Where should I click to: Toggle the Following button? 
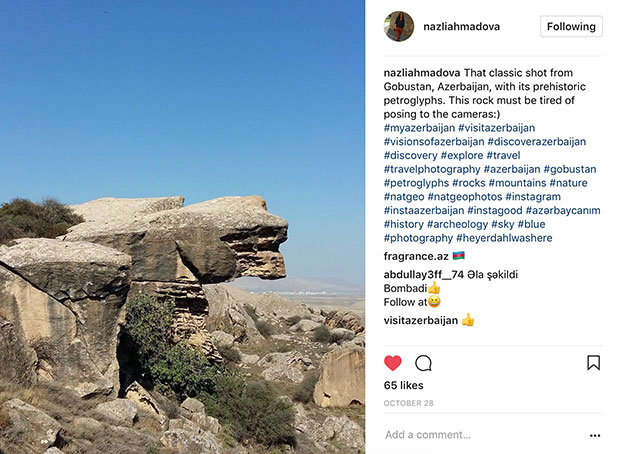571,26
